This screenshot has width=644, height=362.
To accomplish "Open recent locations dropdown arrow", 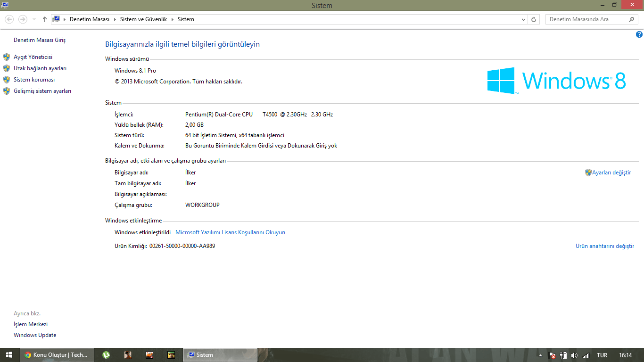I will pyautogui.click(x=34, y=20).
